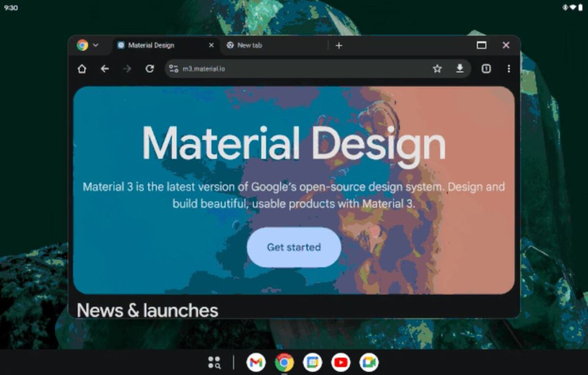Image resolution: width=588 pixels, height=375 pixels.
Task: Open Chrome three-dot menu
Action: click(509, 69)
